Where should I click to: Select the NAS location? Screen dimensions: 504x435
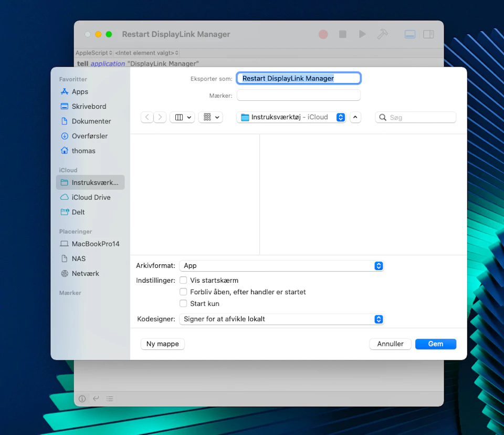(x=90, y=258)
